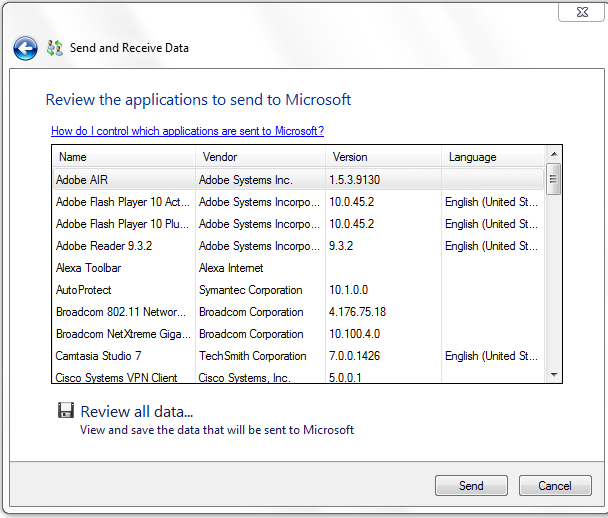Click View and save the data description
Viewport: 608px width, 518px height.
[x=217, y=430]
